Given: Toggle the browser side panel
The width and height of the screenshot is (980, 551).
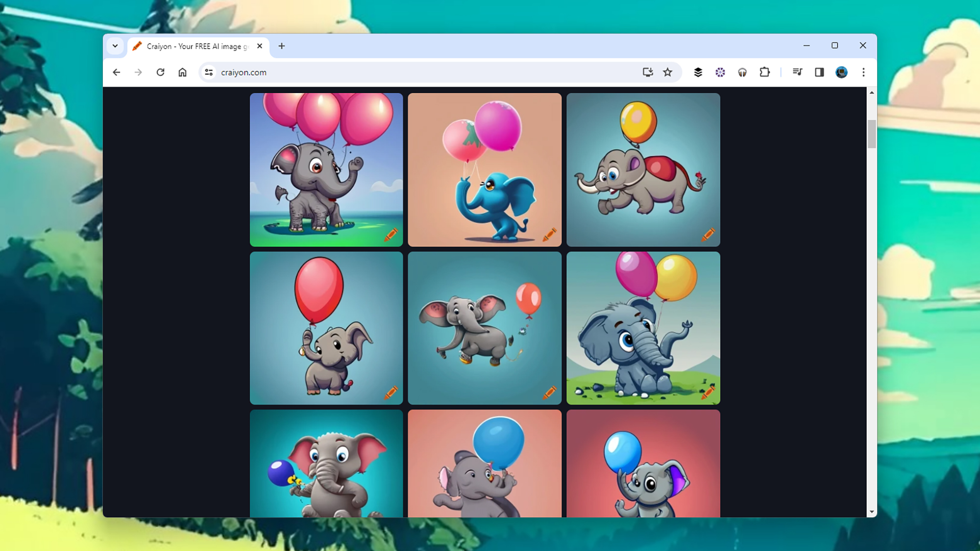Looking at the screenshot, I should tap(819, 72).
